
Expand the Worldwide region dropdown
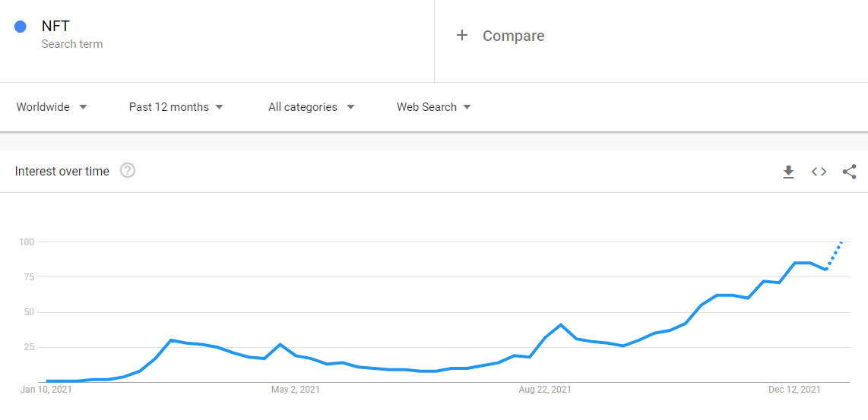pos(52,107)
